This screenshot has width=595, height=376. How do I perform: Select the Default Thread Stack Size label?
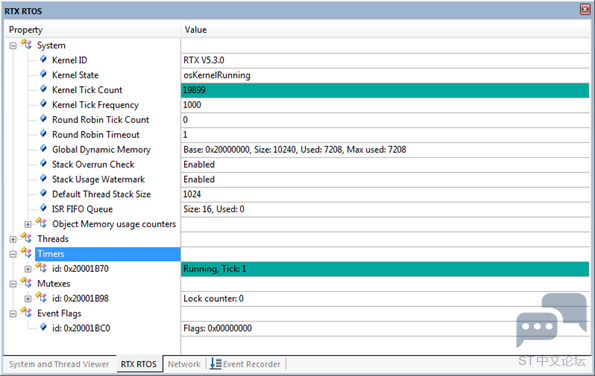pos(101,194)
